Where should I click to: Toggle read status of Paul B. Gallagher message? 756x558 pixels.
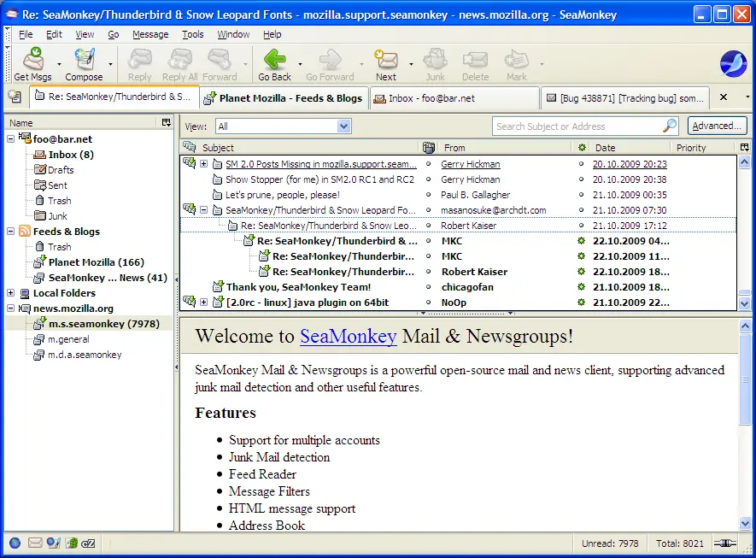click(x=582, y=195)
